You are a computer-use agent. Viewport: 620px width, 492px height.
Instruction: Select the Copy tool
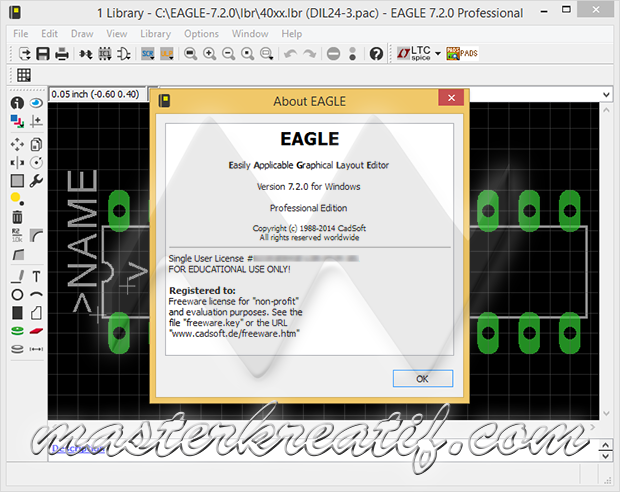[36, 144]
